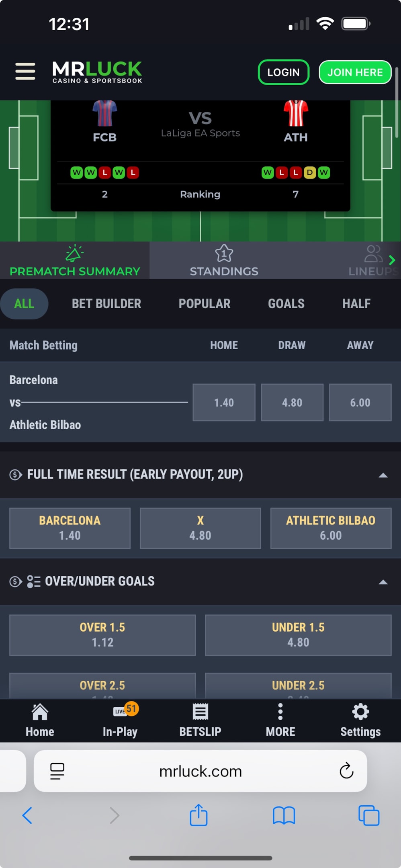
Task: Tap the Safari share icon
Action: [198, 815]
